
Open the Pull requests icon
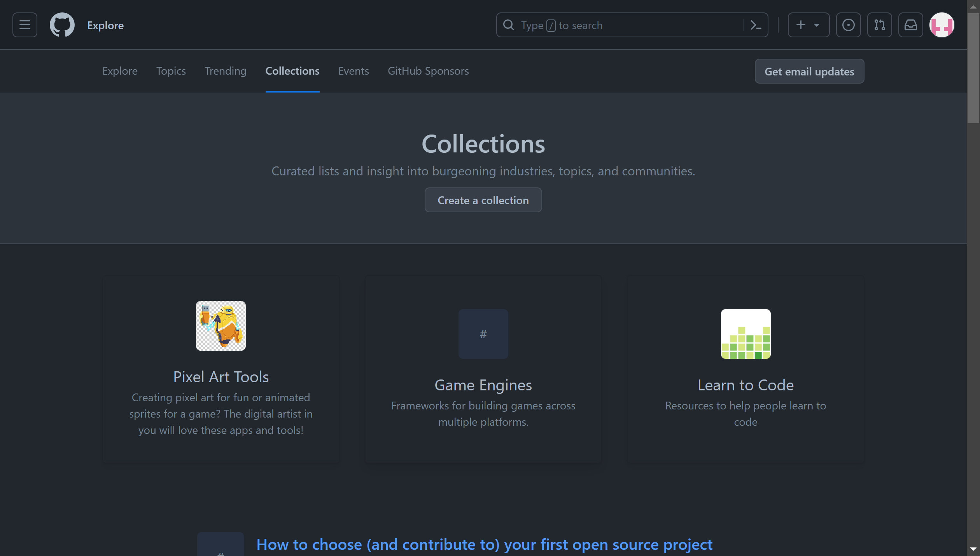(x=879, y=25)
